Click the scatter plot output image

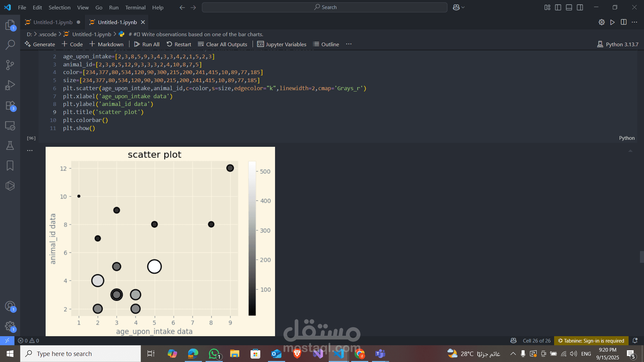[x=160, y=241]
